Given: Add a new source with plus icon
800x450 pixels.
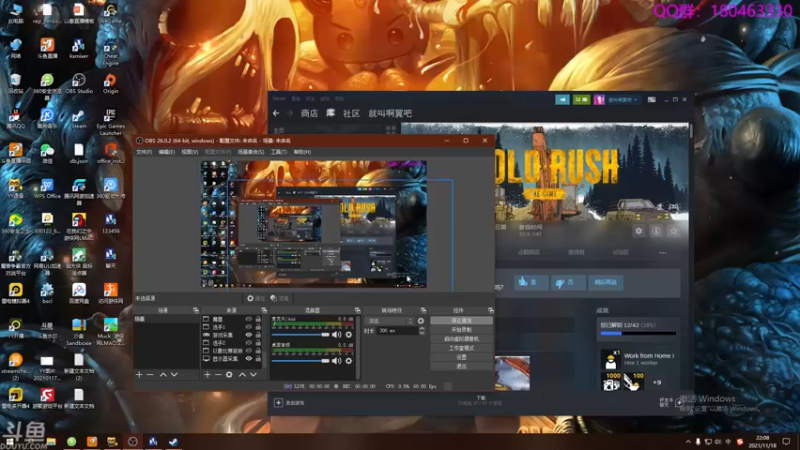Looking at the screenshot, I should tap(207, 374).
